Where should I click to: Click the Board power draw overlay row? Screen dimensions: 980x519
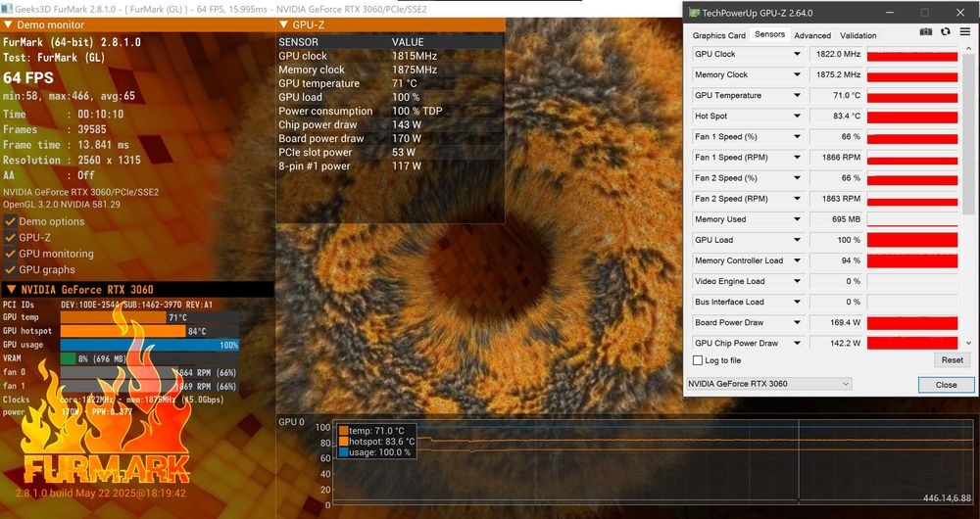pyautogui.click(x=391, y=139)
